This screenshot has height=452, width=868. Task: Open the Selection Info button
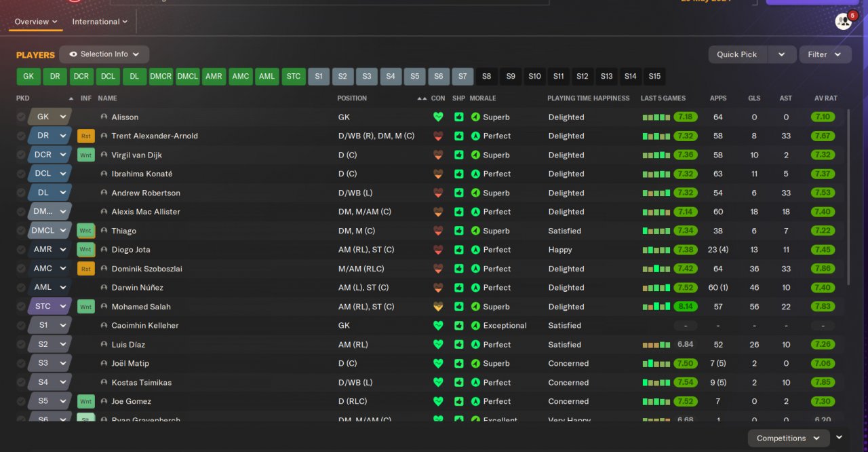104,54
